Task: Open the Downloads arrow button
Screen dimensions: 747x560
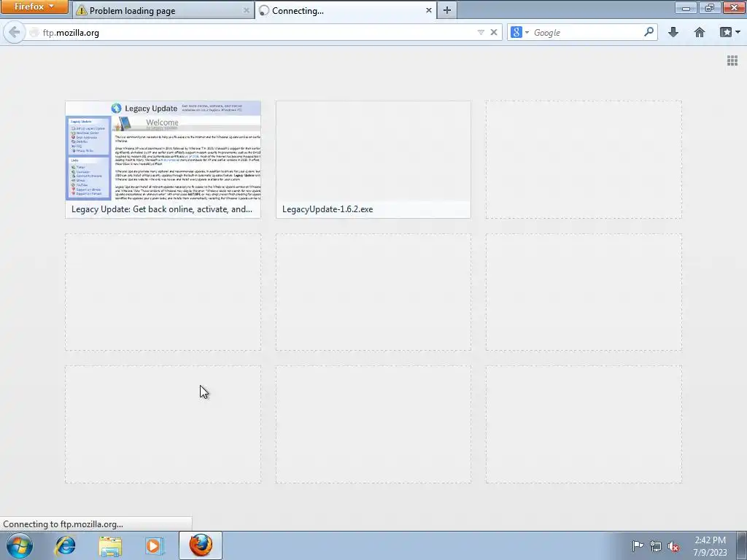Action: (673, 32)
